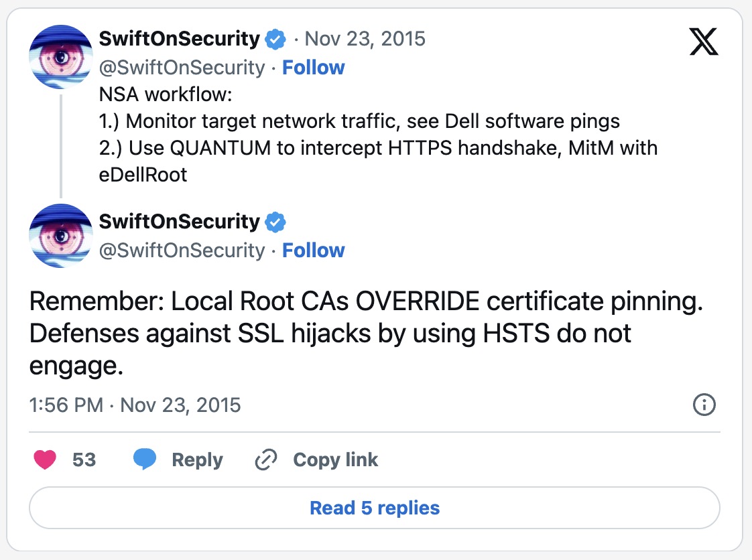The width and height of the screenshot is (752, 560).
Task: Open the Local Root CAs tweet text
Action: [x=366, y=334]
